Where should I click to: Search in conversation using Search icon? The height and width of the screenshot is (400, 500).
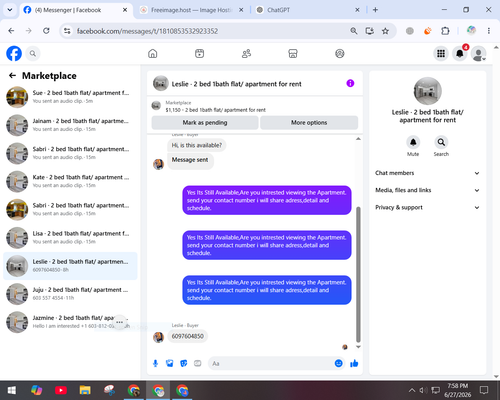pyautogui.click(x=441, y=142)
